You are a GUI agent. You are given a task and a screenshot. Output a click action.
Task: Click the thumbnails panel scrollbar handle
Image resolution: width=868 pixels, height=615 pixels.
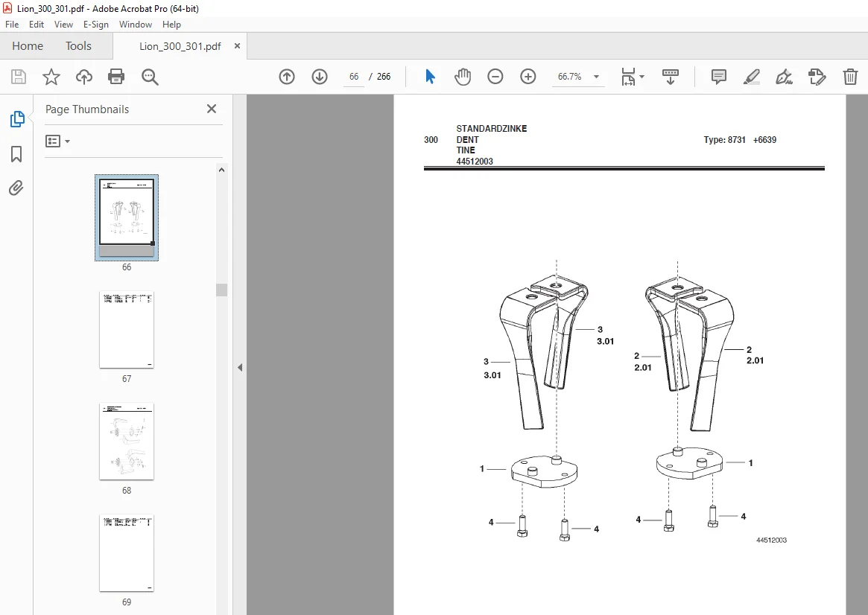point(221,290)
